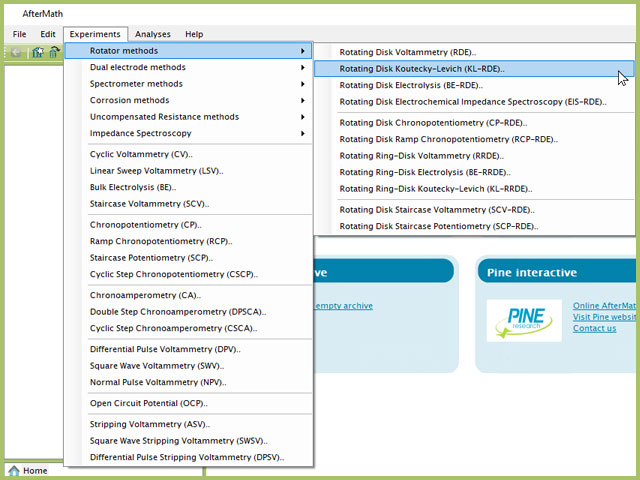
Task: Select Rotating Ring-Disk Electrolysis (BE-RRDE)
Action: tap(474, 172)
